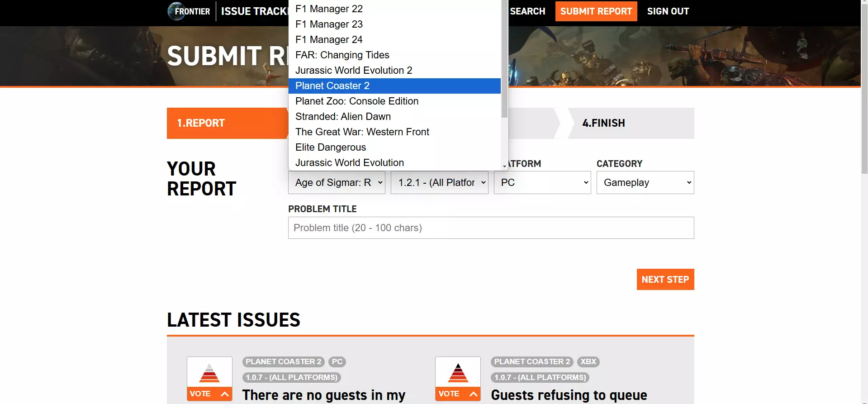
Task: Click the game dropdown list scrollbar
Action: click(504, 59)
